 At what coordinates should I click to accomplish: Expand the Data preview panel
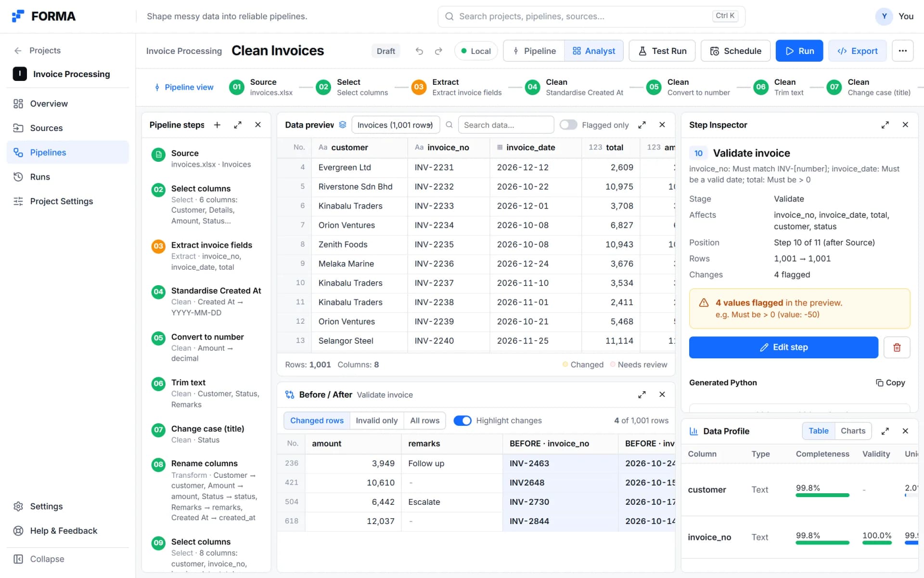click(x=642, y=125)
